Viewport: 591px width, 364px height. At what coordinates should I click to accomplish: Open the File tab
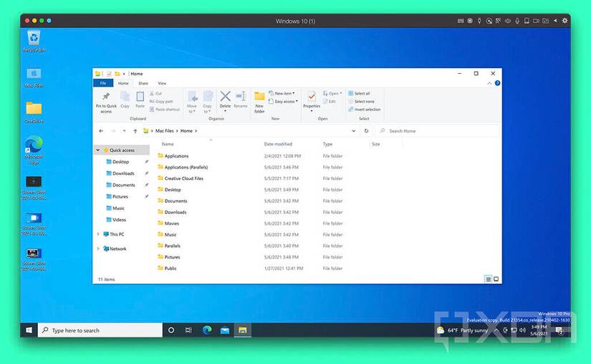coord(103,83)
